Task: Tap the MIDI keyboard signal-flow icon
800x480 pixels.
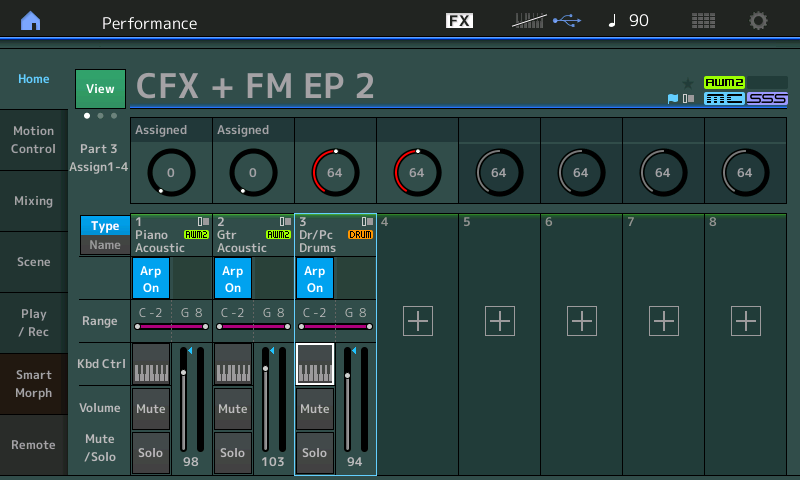Action: (529, 21)
